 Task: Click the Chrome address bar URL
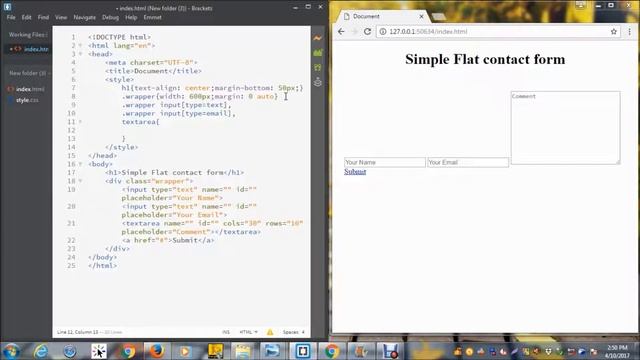click(x=428, y=31)
